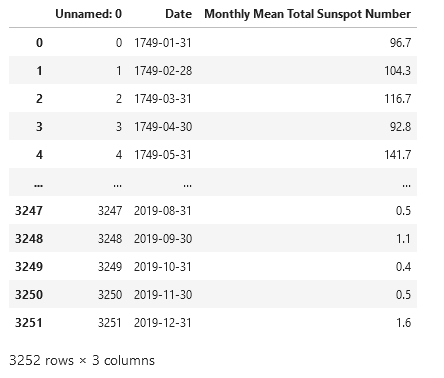Click the Monthly Mean Total Sunspot Number header
Screen dimensions: 444x378
(307, 14)
